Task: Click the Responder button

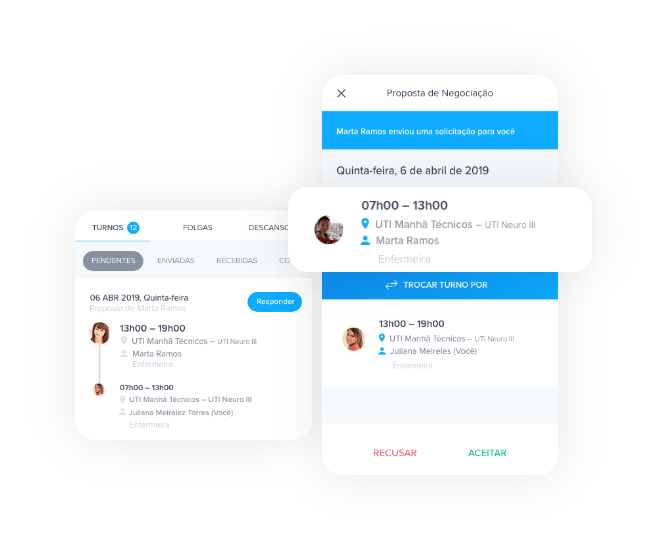Action: click(x=275, y=302)
